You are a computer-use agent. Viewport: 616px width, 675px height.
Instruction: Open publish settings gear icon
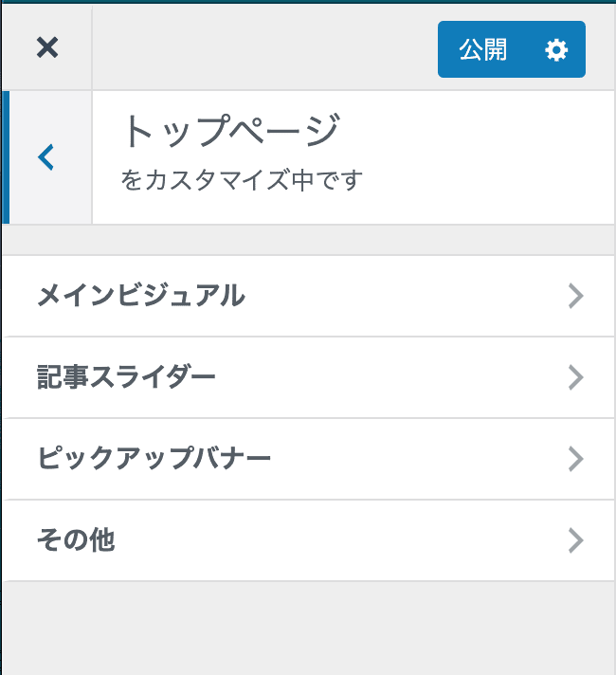pyautogui.click(x=556, y=50)
